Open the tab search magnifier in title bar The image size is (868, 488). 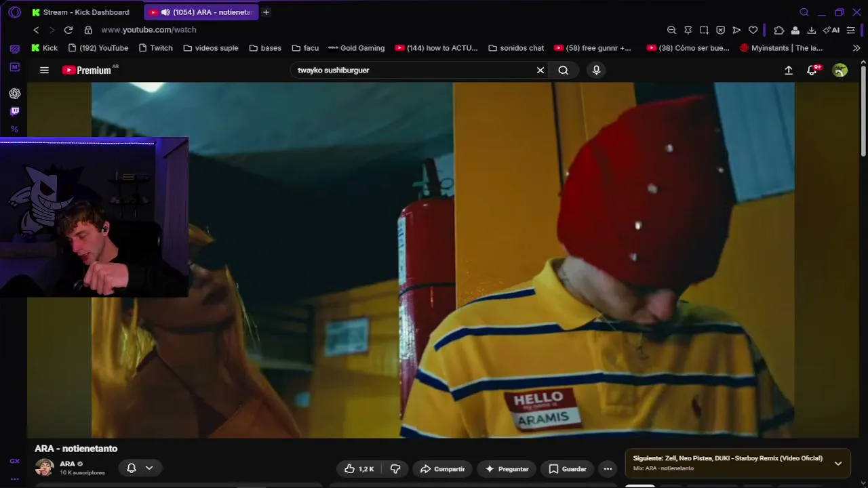click(804, 12)
